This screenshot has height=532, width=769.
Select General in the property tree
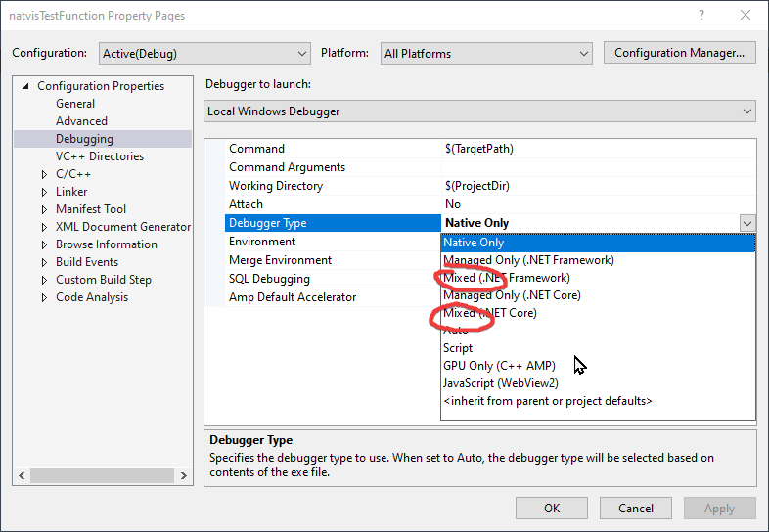[x=75, y=104]
